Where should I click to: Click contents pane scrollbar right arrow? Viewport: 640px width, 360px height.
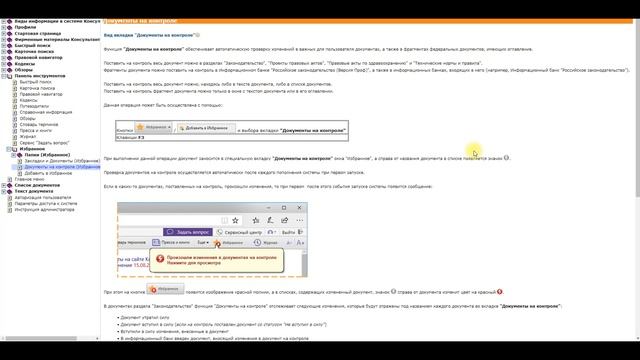coord(97,338)
